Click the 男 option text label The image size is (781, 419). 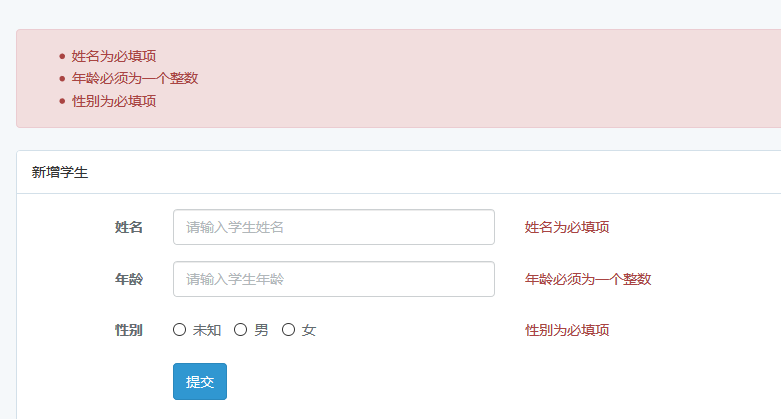(x=261, y=330)
